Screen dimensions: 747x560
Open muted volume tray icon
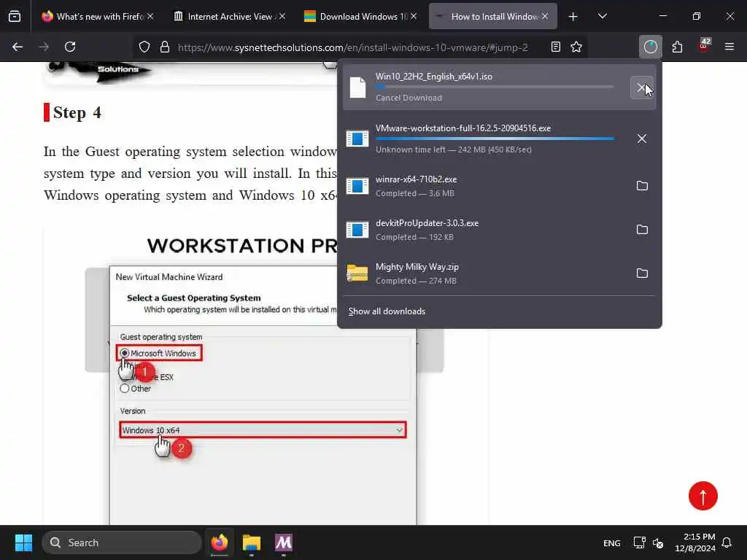(x=658, y=542)
